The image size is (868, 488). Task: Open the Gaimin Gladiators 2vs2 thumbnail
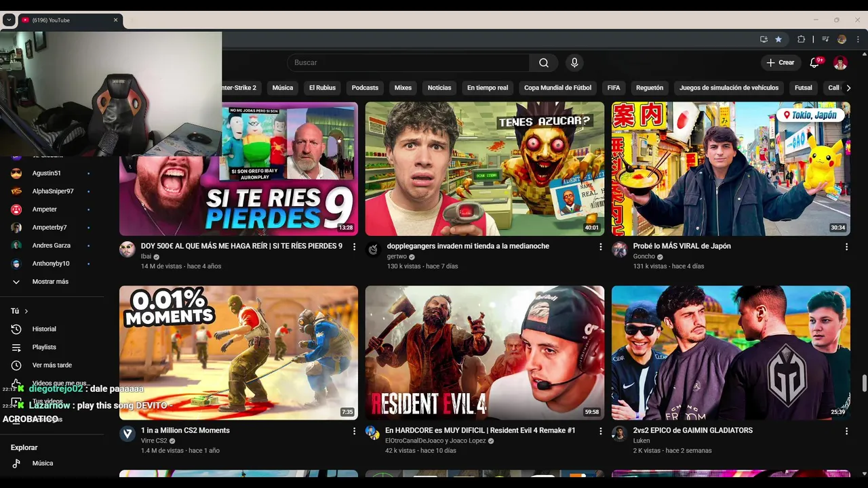[731, 353]
